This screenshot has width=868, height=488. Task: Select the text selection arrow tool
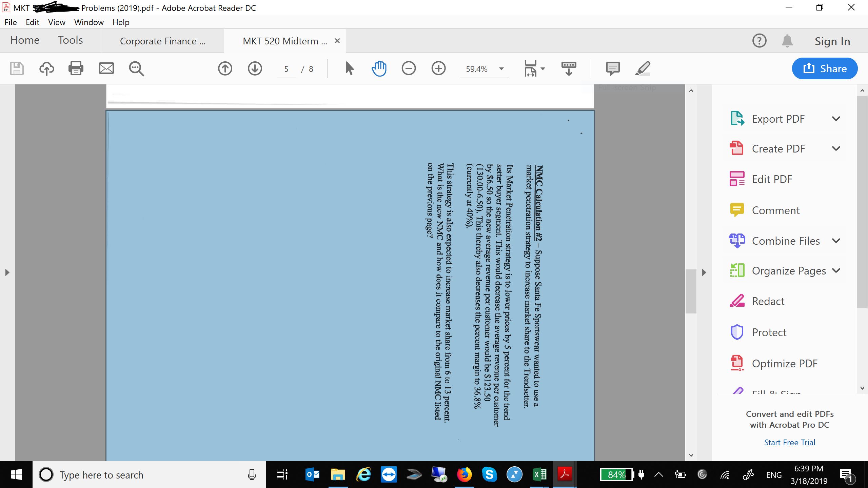click(350, 68)
